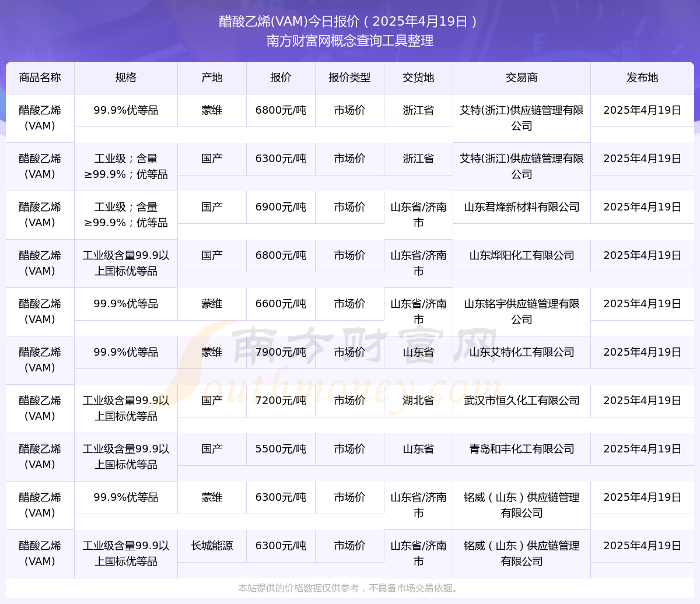Click the subtitle 南方财富网概念查询工具整理
The height and width of the screenshot is (604, 700).
click(350, 41)
